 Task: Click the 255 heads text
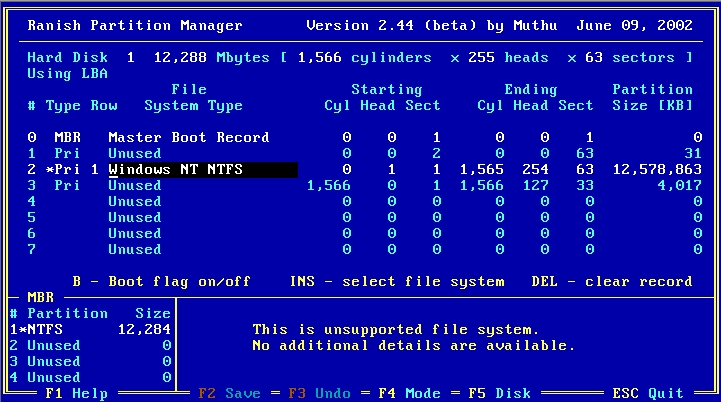click(509, 58)
